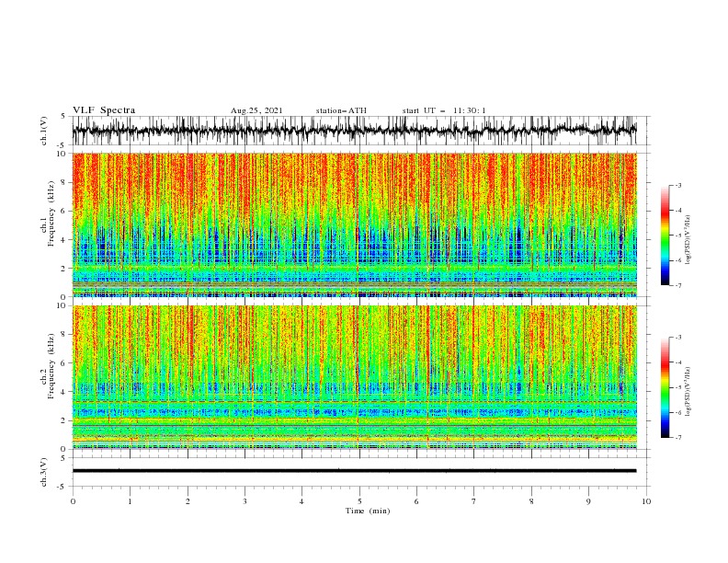Viewport: 728px width, 563px height.
Task: Click inside the ch.2 spectrogram plot
Action: pyautogui.click(x=354, y=377)
